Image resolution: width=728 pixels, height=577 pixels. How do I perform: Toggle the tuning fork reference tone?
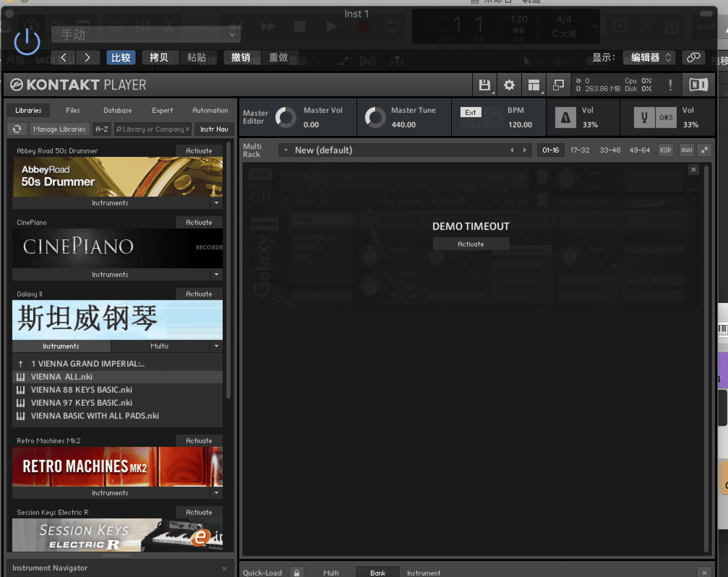(x=644, y=118)
